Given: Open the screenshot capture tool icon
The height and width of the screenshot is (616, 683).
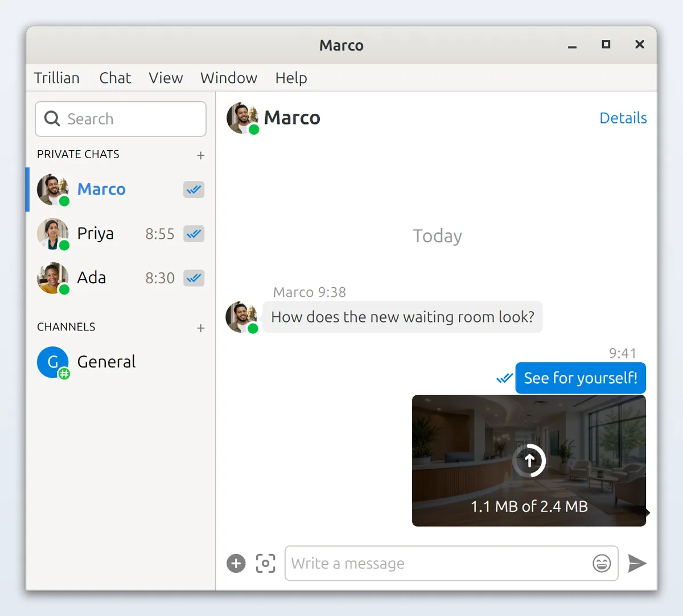Looking at the screenshot, I should (266, 563).
